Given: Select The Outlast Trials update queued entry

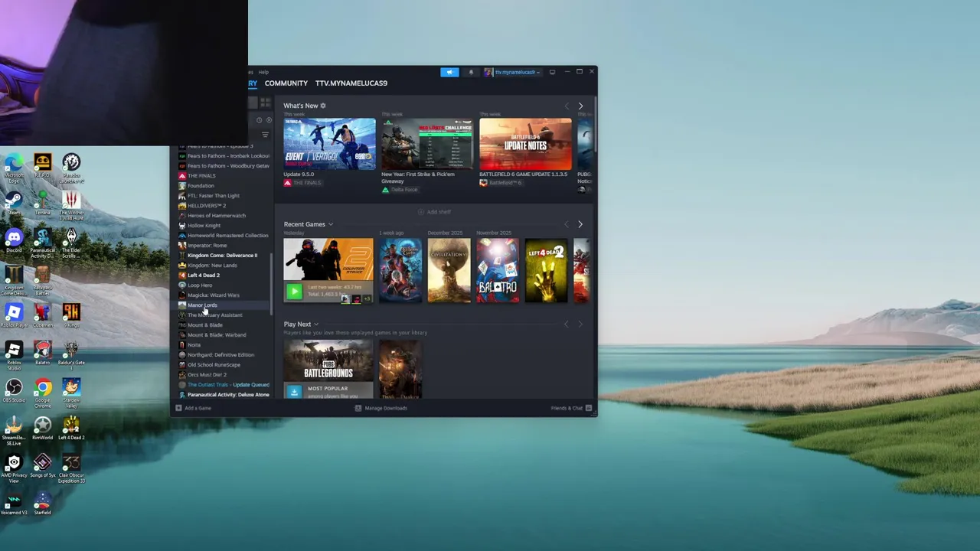Looking at the screenshot, I should click(x=225, y=385).
